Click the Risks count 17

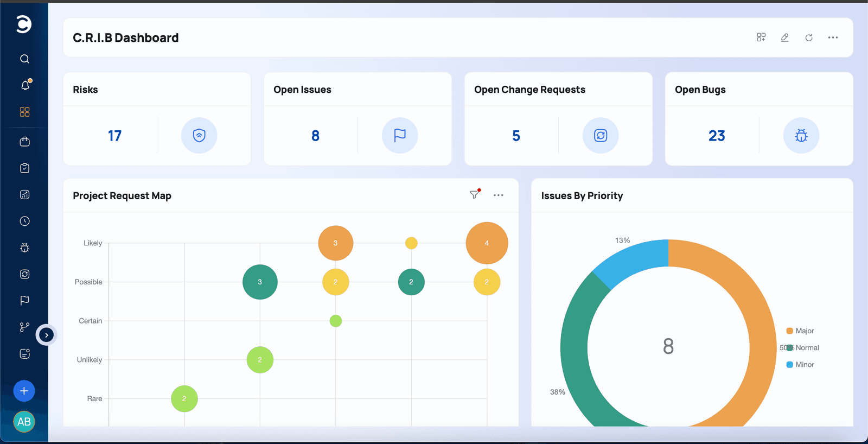point(114,136)
